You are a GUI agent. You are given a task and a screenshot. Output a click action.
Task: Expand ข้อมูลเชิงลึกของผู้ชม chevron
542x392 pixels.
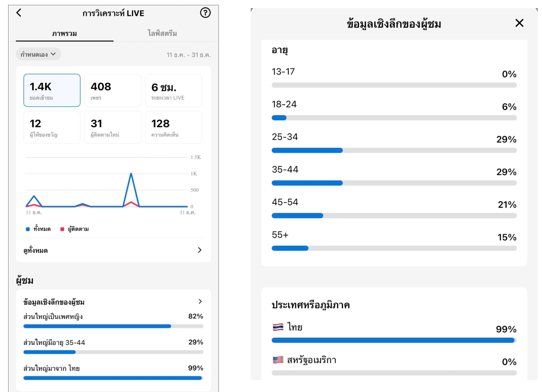click(x=200, y=301)
